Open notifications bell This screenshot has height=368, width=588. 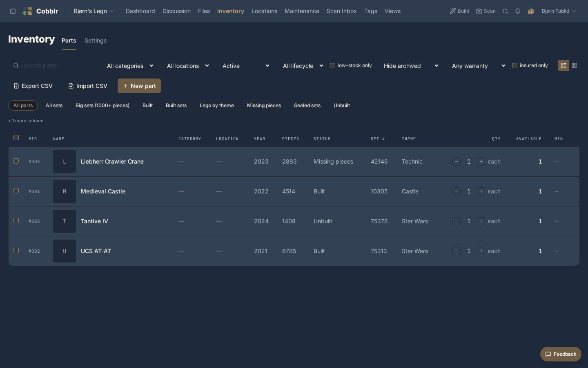(x=518, y=11)
